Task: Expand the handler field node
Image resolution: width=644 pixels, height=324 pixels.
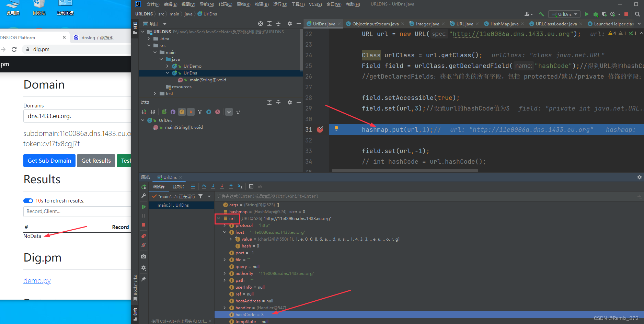Action: pyautogui.click(x=225, y=308)
